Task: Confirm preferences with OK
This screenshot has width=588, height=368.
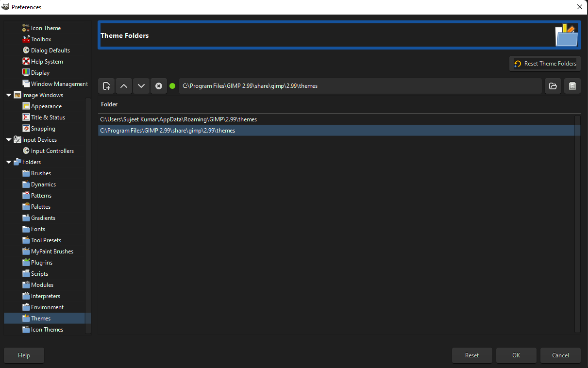Action: (516, 355)
